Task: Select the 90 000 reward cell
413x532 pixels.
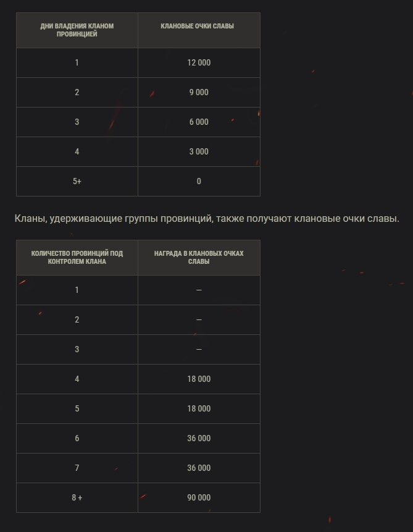Action: coord(199,498)
